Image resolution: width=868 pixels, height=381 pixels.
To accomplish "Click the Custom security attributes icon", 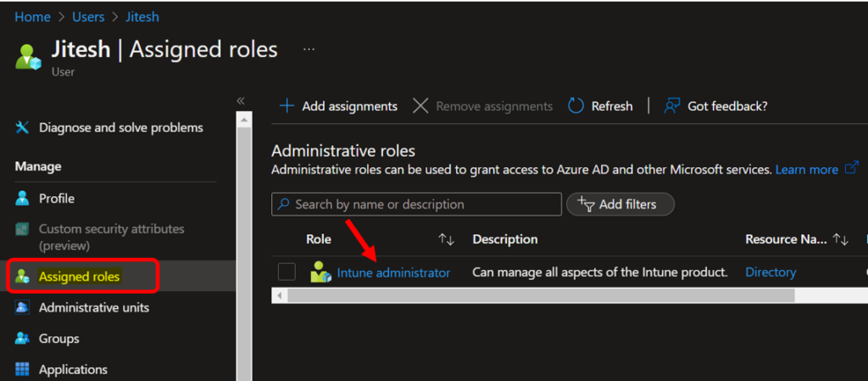I will click(22, 229).
